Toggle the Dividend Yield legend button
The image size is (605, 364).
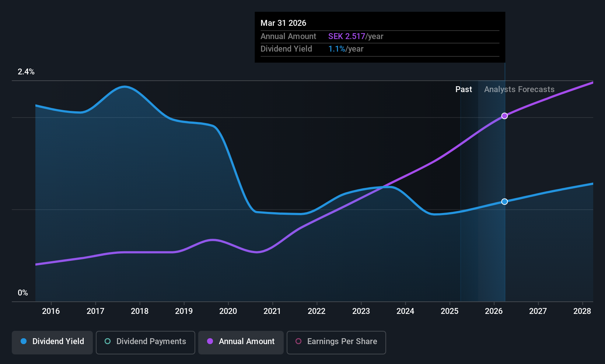coord(52,342)
